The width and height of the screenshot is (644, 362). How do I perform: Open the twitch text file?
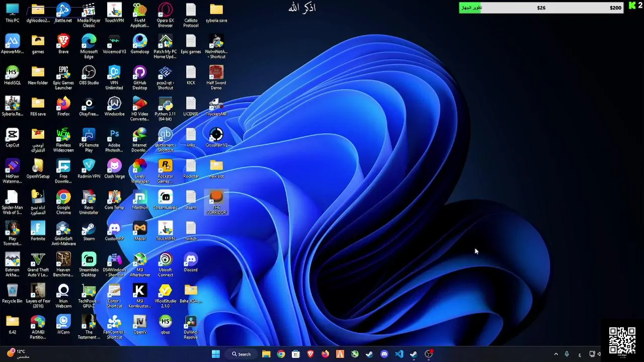click(191, 231)
